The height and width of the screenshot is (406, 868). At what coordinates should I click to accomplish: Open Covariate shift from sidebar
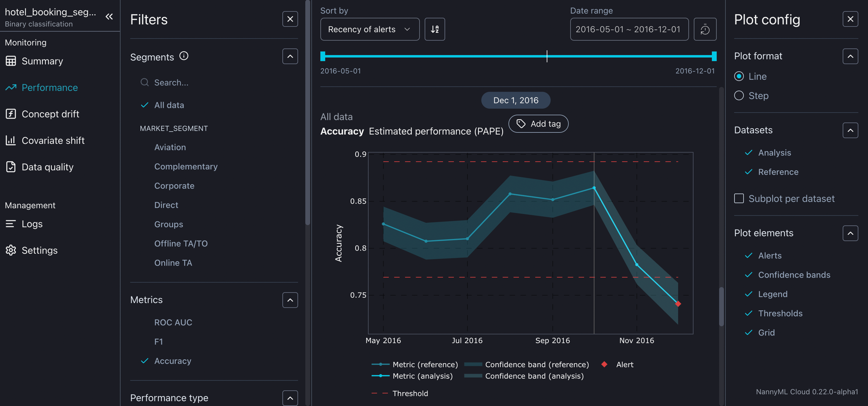[x=53, y=140]
